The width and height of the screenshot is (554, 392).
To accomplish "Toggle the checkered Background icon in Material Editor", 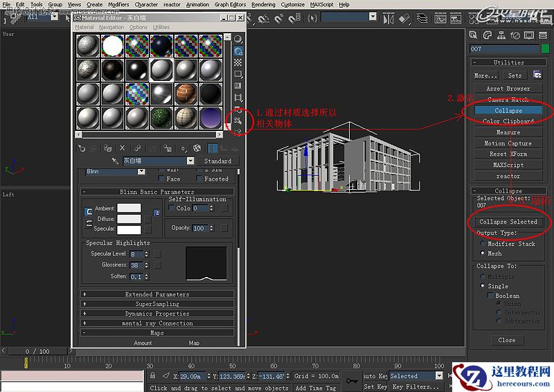I will click(x=238, y=62).
